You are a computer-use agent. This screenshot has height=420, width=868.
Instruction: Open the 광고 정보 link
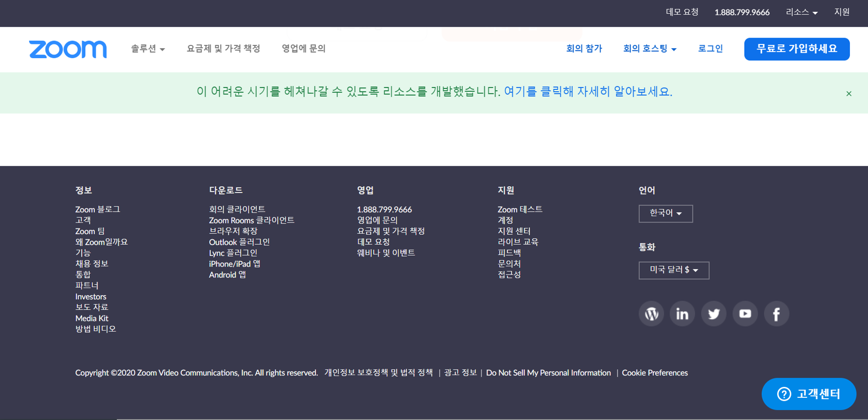point(461,373)
